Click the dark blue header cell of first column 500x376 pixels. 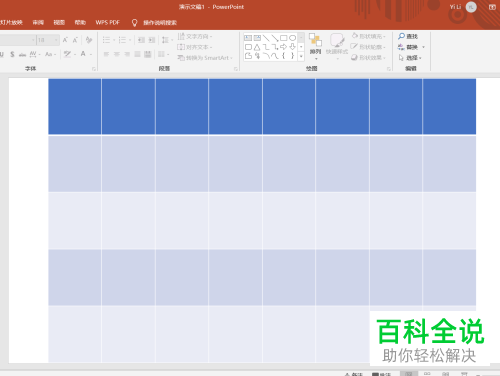point(75,106)
